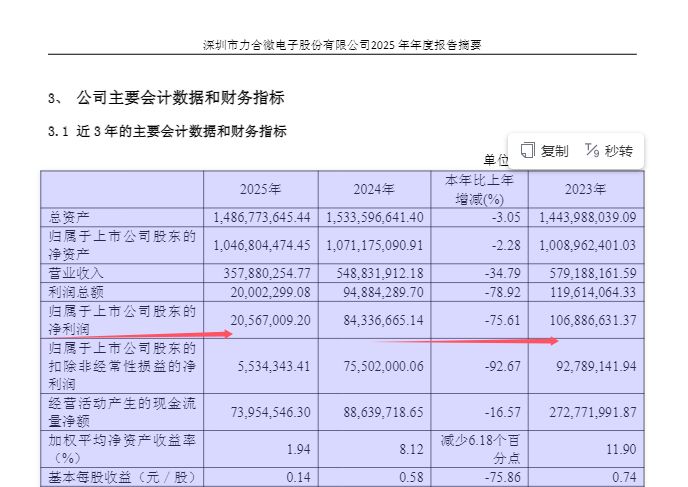
Task: Click the value 11.90
Action: tap(621, 449)
